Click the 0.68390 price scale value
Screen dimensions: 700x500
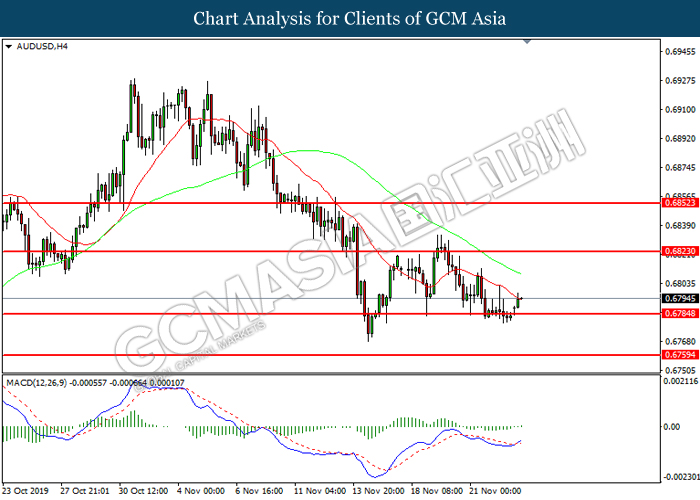coord(680,226)
